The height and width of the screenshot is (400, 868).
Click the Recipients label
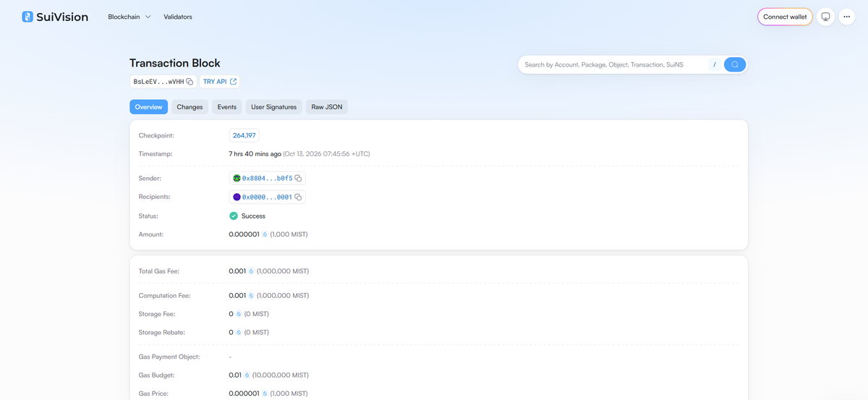click(156, 197)
